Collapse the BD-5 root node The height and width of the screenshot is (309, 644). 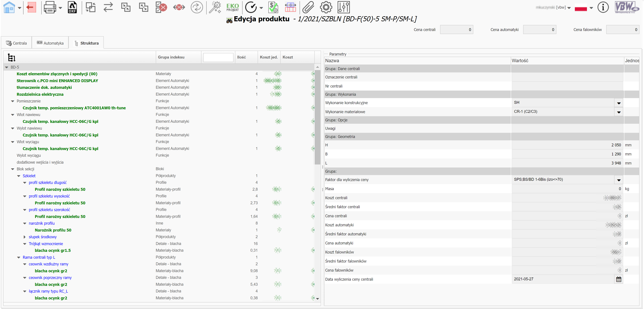(x=7, y=67)
